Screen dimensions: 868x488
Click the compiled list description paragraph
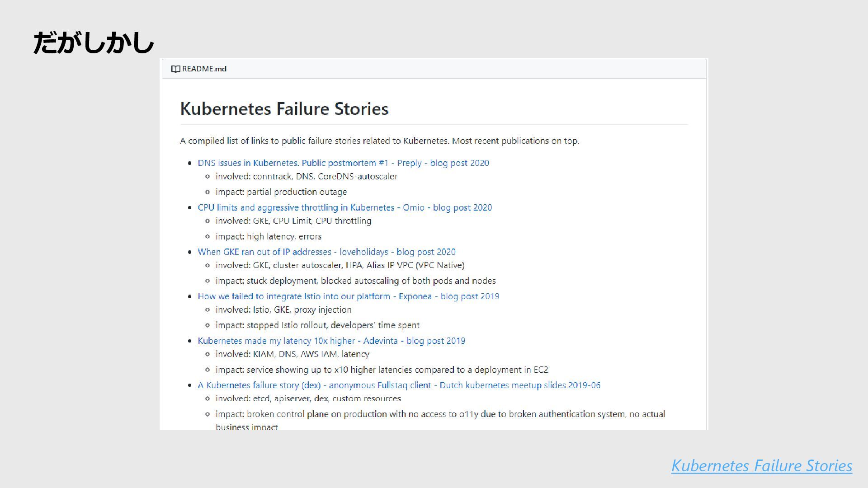click(379, 141)
